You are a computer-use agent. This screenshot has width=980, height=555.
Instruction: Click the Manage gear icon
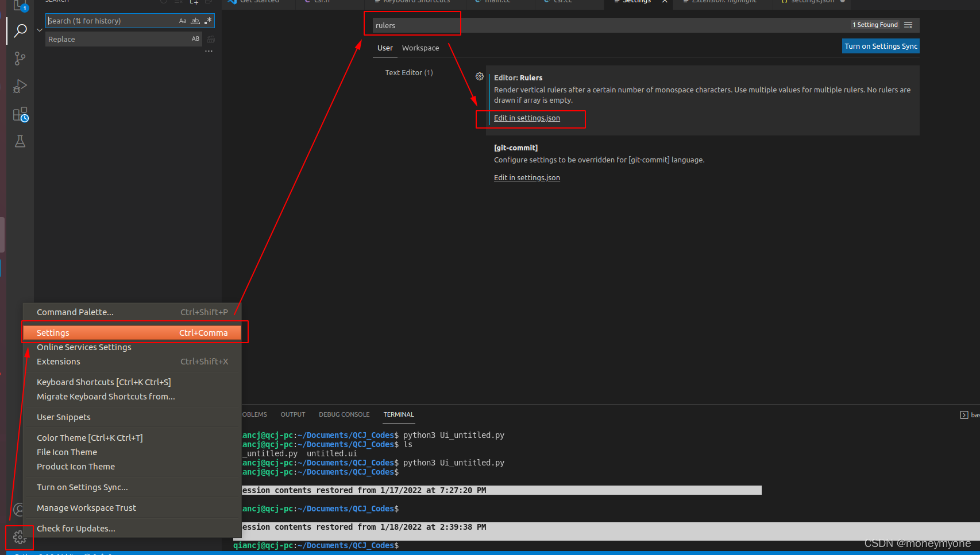[20, 537]
